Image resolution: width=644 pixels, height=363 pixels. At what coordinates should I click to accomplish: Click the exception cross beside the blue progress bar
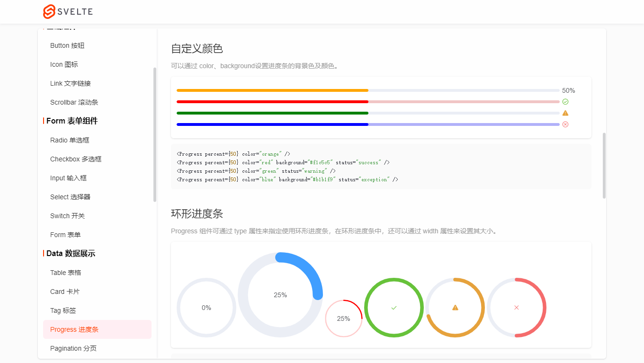click(565, 124)
